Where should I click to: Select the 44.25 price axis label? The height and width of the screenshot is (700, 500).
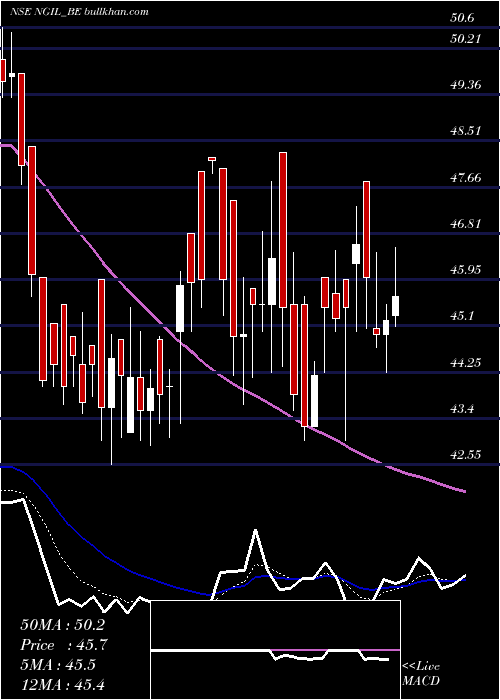pos(466,362)
